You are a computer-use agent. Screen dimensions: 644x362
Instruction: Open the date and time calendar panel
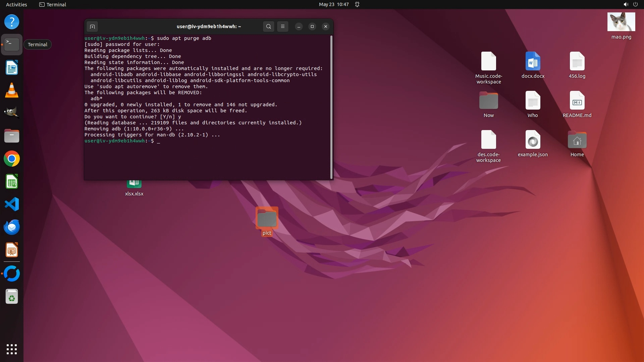pyautogui.click(x=333, y=4)
